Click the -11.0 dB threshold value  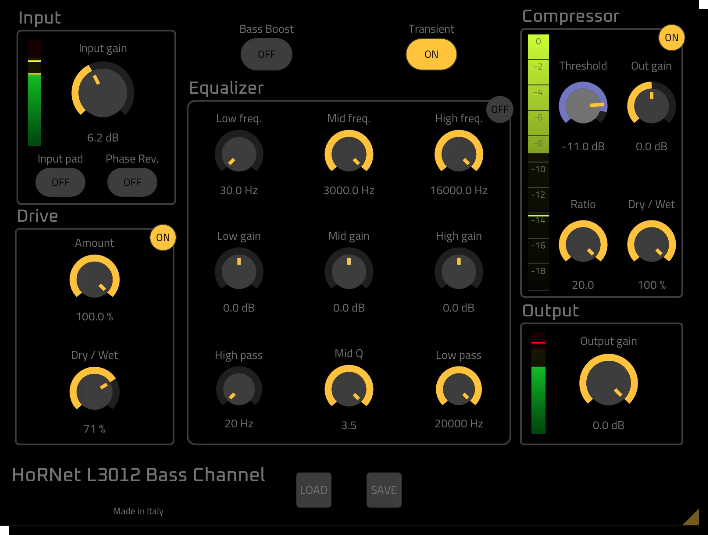(583, 146)
